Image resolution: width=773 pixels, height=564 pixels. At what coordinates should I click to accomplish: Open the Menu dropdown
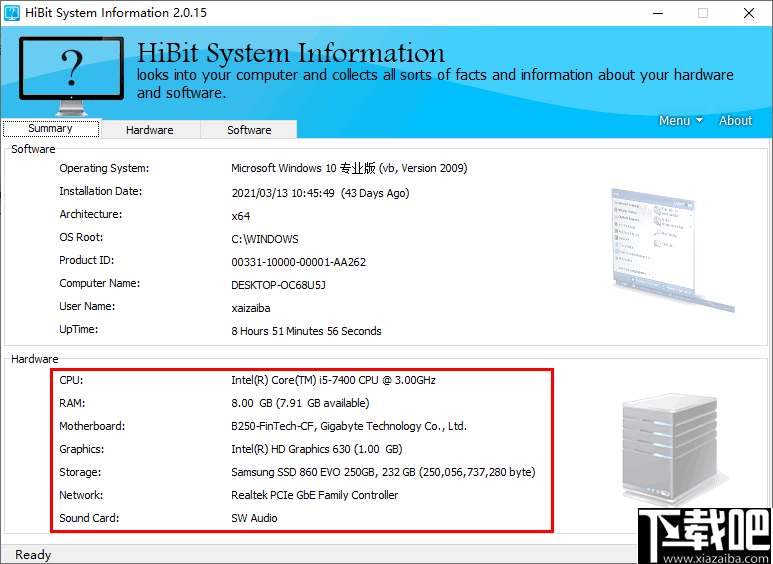click(x=681, y=121)
